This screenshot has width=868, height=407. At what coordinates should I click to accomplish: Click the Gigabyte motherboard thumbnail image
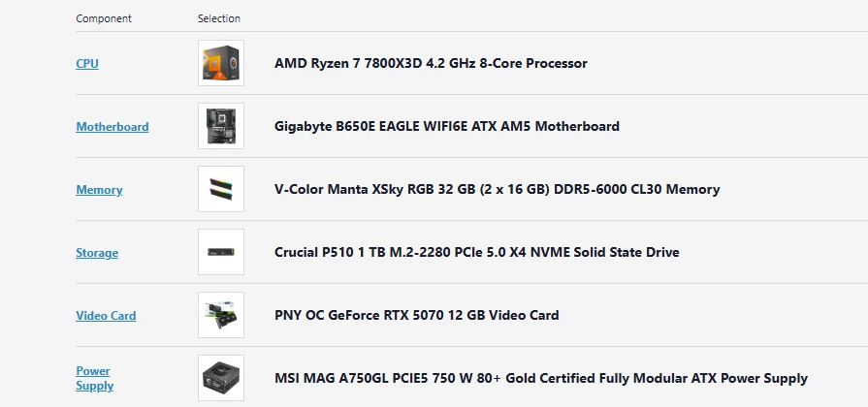(x=221, y=126)
